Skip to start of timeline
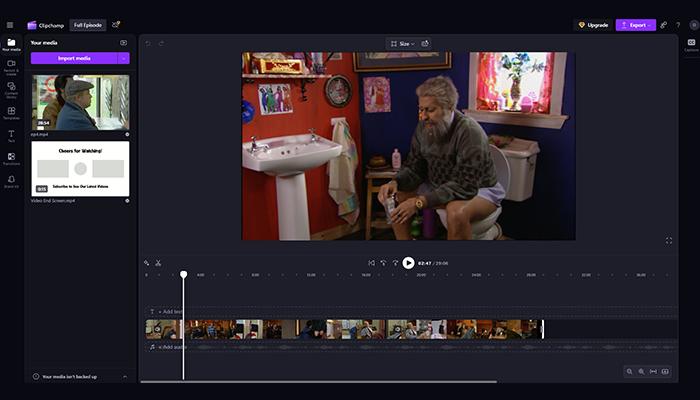Viewport: 700px width, 400px height. [371, 263]
